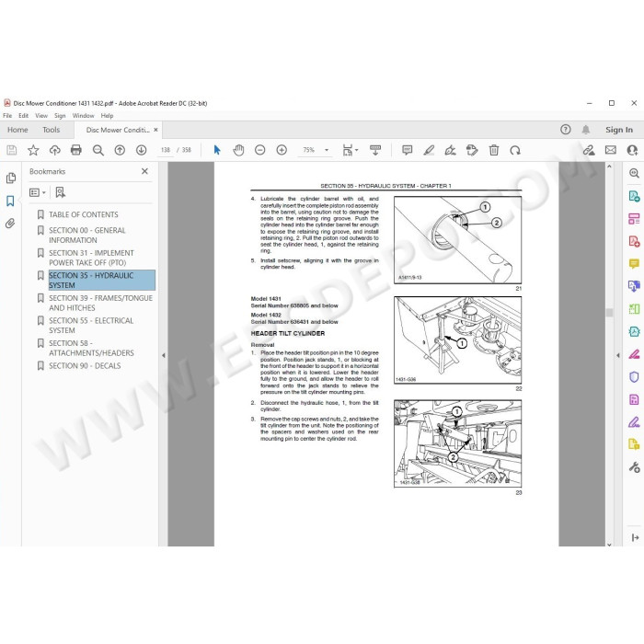Print the document with printer icon
This screenshot has height=644, width=644.
76,150
